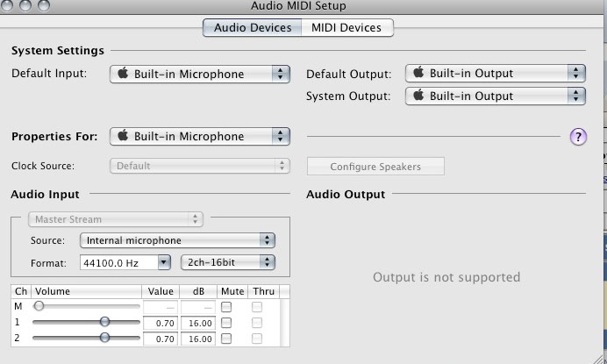Switch to the MIDI Devices tab
The image size is (607, 364).
[x=346, y=27]
